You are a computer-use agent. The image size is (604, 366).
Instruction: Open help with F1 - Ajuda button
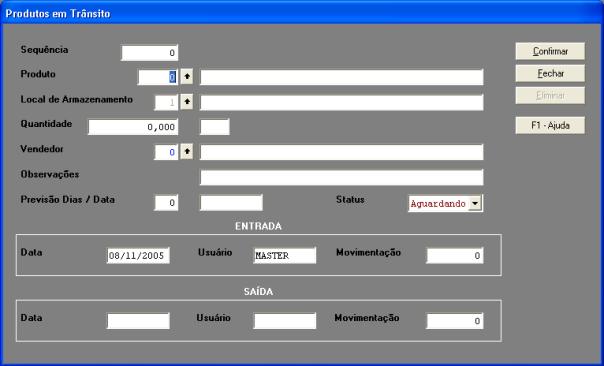(x=550, y=125)
